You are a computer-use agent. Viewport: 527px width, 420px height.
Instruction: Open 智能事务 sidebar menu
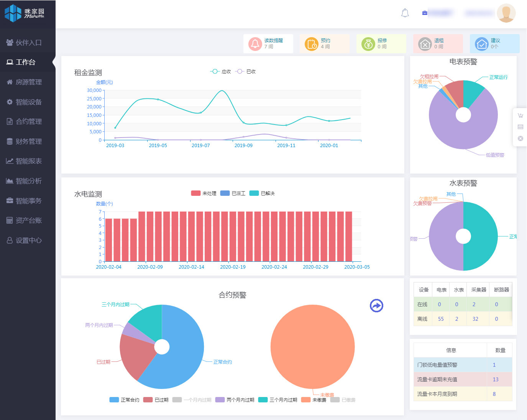[28, 201]
